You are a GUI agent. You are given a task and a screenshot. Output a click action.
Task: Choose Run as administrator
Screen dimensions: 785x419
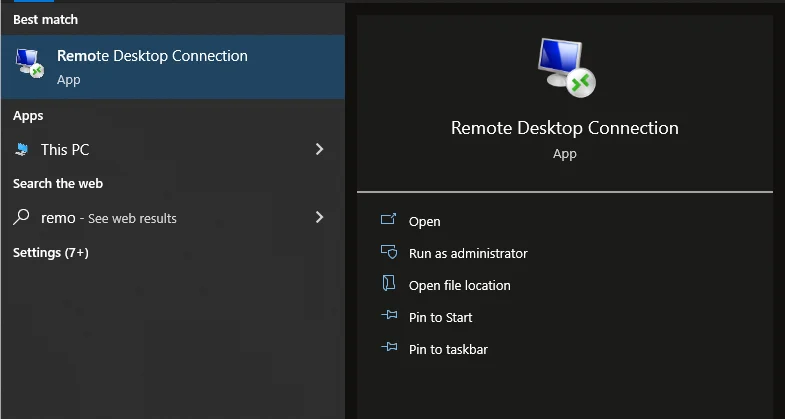point(468,253)
